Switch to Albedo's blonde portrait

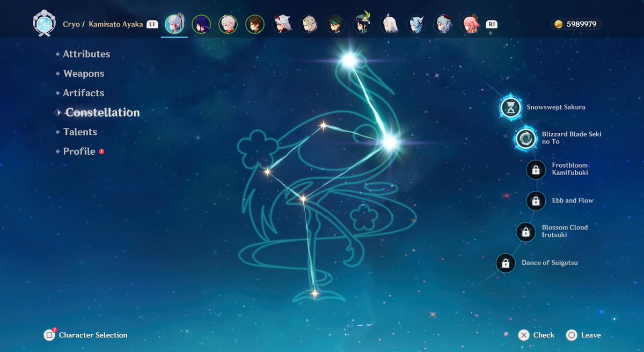[x=309, y=24]
